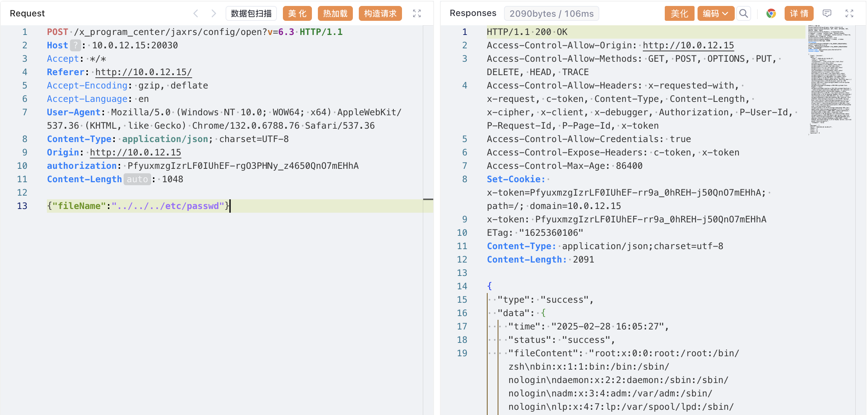Open the 详情 details button
Image resolution: width=868 pixels, height=415 pixels.
pyautogui.click(x=799, y=14)
